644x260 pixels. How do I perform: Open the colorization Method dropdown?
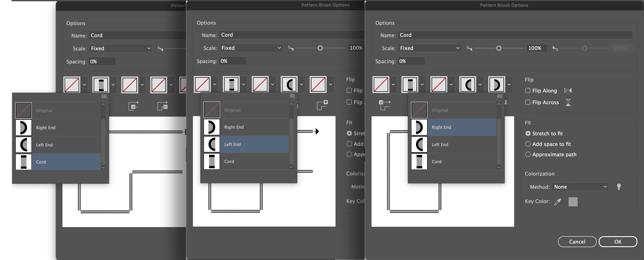[x=581, y=186]
